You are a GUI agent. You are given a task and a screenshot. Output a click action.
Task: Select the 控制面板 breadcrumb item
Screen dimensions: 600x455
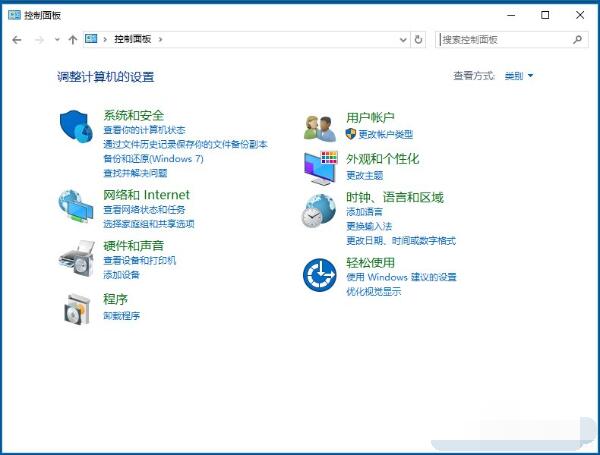(x=132, y=39)
